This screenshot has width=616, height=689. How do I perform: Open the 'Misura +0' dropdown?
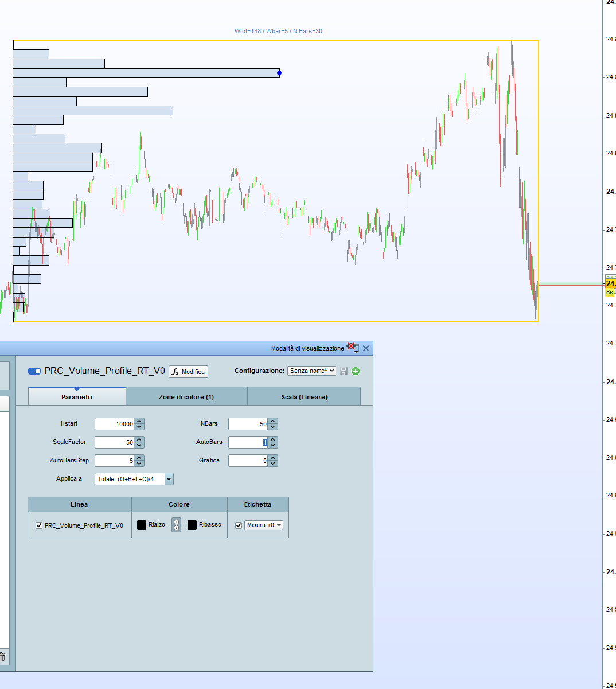[264, 525]
